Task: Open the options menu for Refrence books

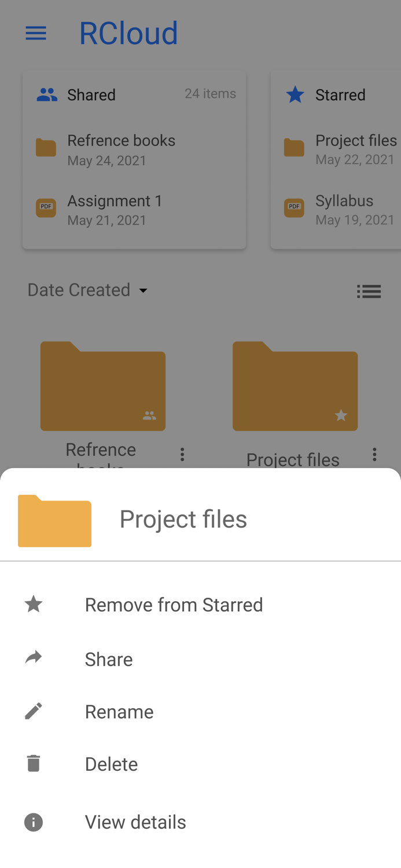Action: coord(182,454)
